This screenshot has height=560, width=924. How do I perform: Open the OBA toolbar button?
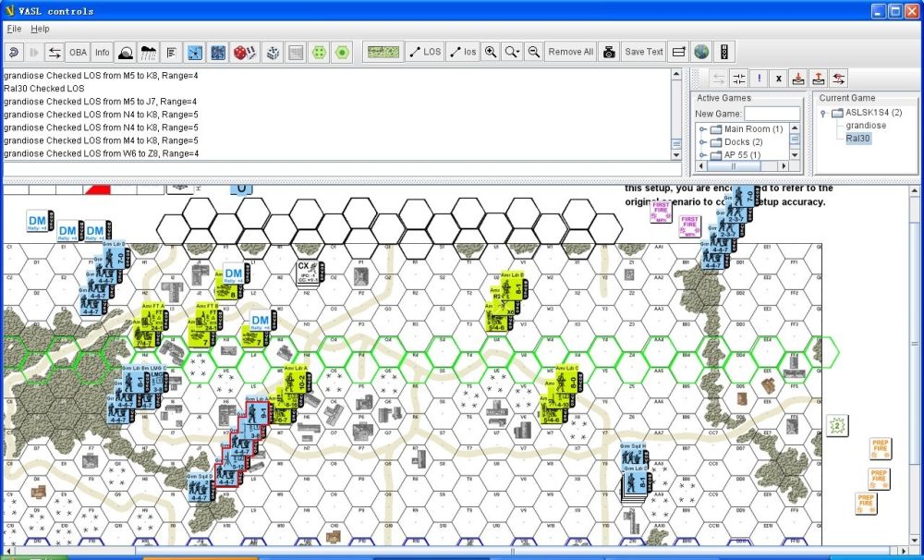pos(78,52)
